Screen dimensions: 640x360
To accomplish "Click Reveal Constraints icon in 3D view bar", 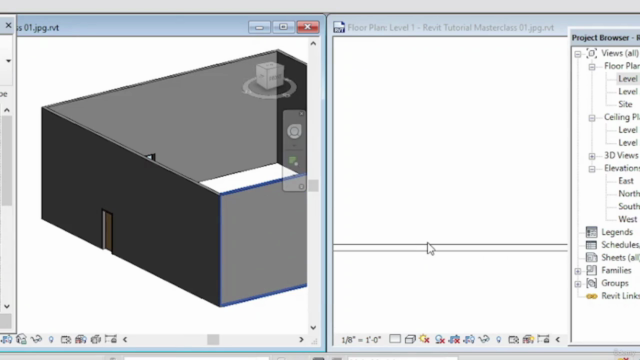I will (x=111, y=339).
